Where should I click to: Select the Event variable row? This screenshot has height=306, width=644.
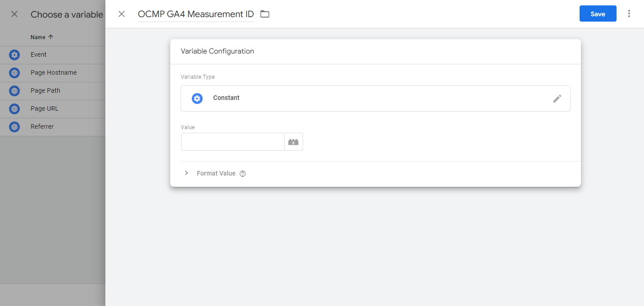click(53, 55)
